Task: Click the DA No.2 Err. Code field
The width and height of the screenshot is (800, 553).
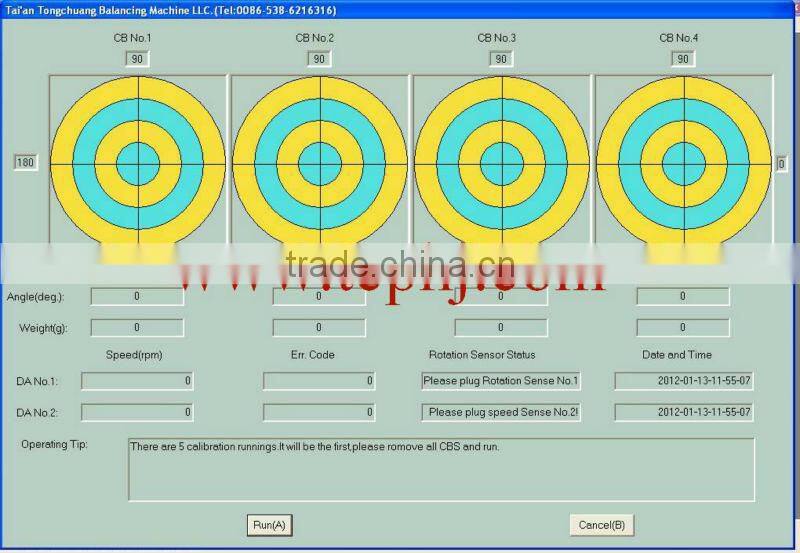Action: click(319, 412)
